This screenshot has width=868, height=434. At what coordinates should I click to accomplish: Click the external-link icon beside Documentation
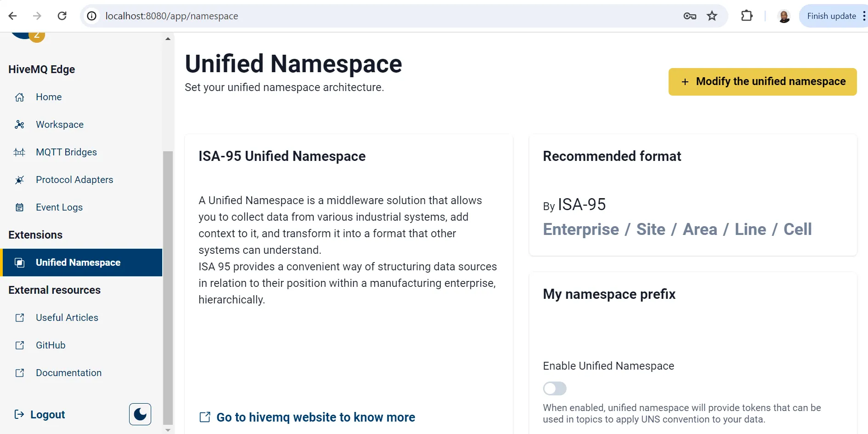19,373
